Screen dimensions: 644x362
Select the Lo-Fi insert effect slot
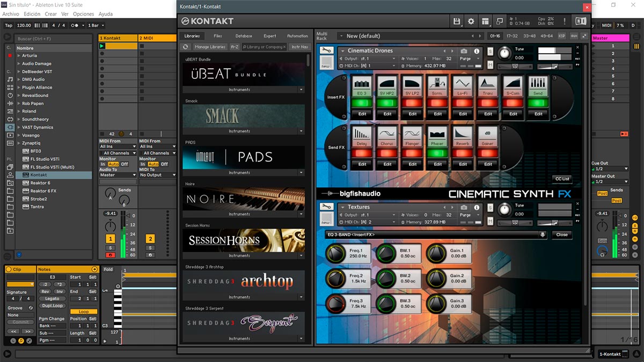[463, 86]
